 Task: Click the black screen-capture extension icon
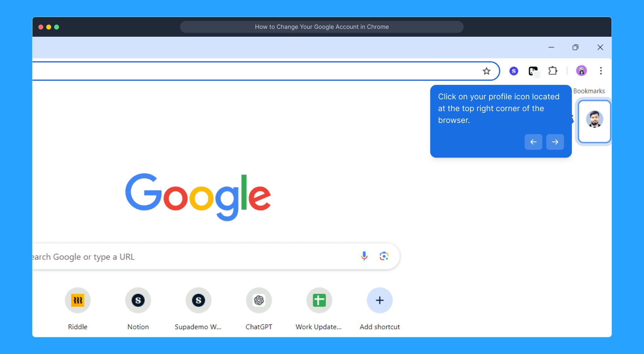[x=533, y=71]
